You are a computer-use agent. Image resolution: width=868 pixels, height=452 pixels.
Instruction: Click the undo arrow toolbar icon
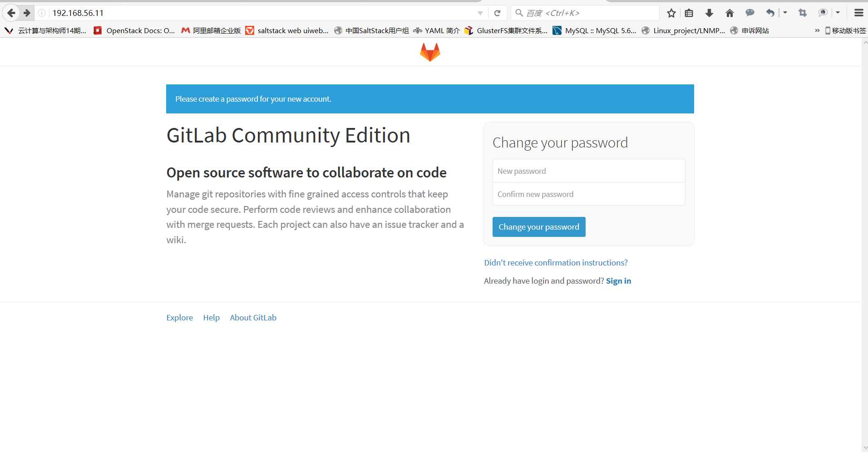(770, 13)
